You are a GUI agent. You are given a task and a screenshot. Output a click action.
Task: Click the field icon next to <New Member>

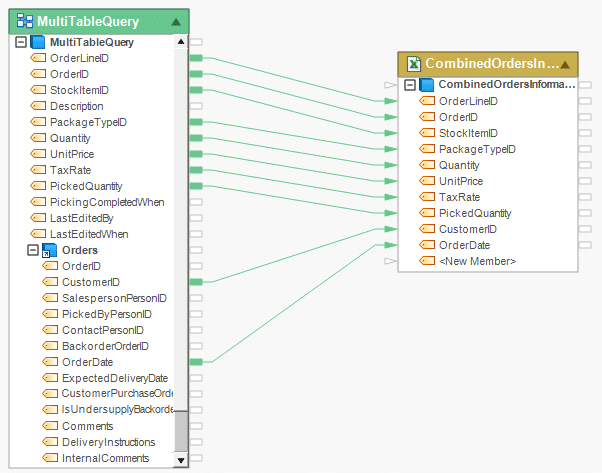(427, 261)
